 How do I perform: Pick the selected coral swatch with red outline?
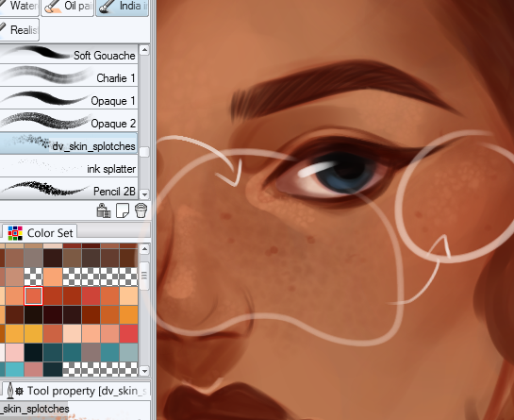point(33,295)
